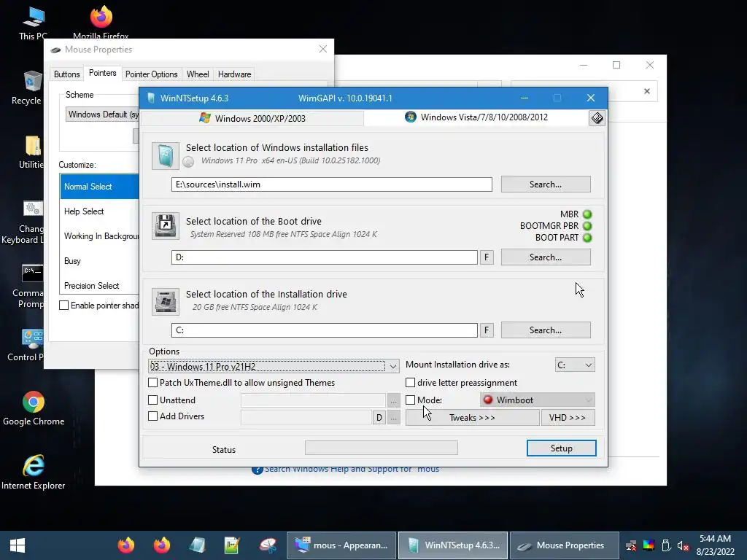The image size is (747, 560).
Task: Click the muted volume tray icon
Action: [683, 545]
